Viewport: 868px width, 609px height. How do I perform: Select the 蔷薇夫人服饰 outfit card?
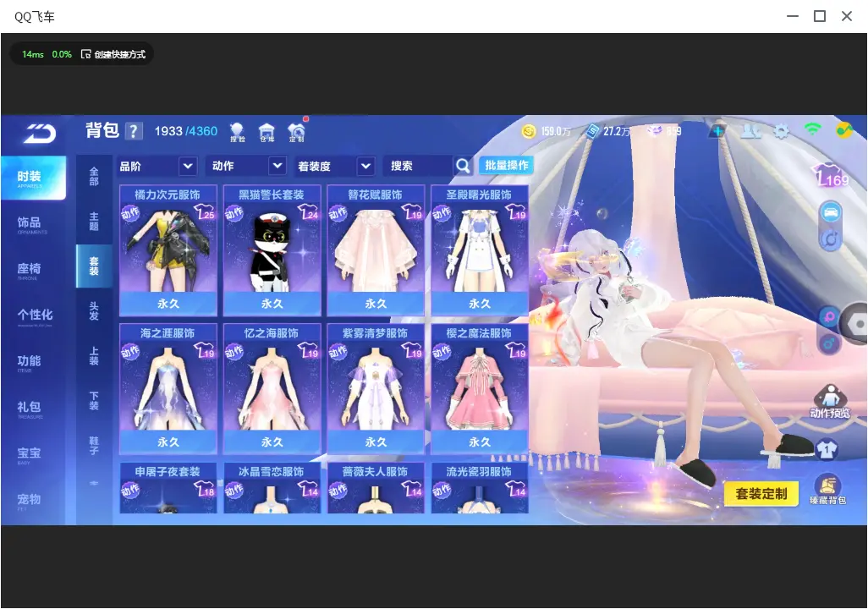click(x=376, y=488)
